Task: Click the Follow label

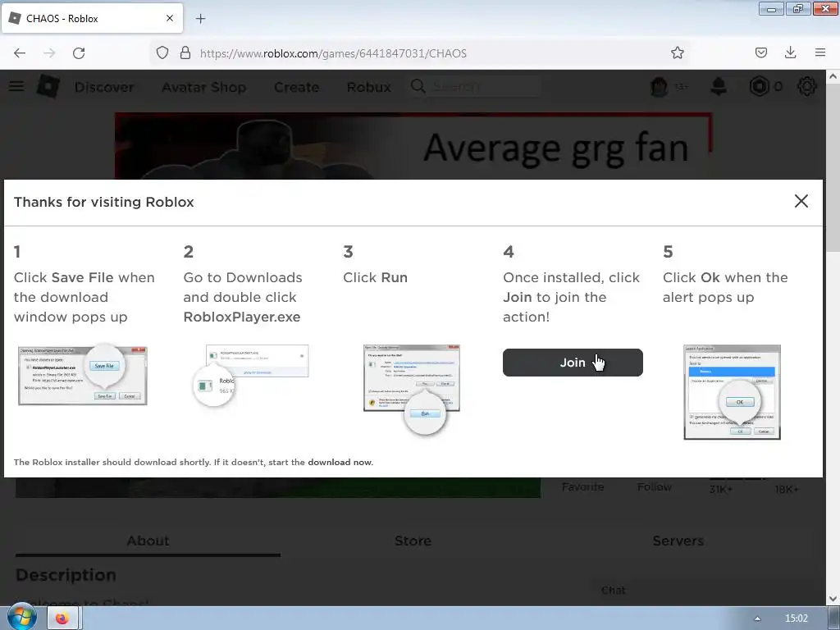Action: [654, 487]
